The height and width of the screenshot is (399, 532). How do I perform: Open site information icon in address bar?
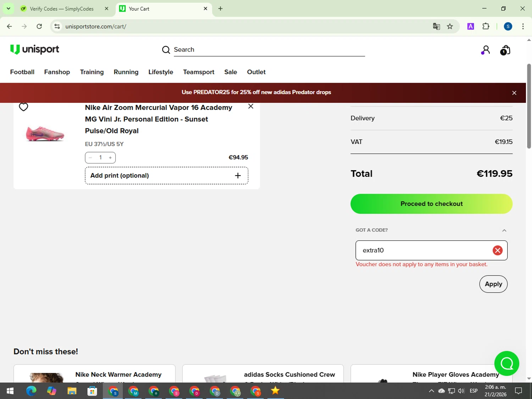click(57, 26)
